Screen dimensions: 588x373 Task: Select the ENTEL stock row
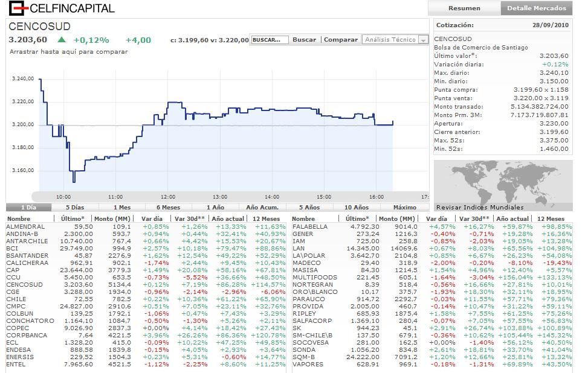(146, 364)
